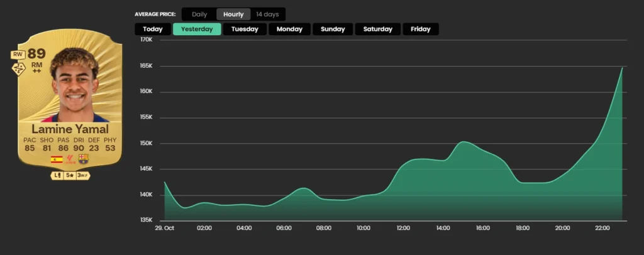Click the Spain flag icon
Image resolution: width=644 pixels, height=255 pixels.
57,160
